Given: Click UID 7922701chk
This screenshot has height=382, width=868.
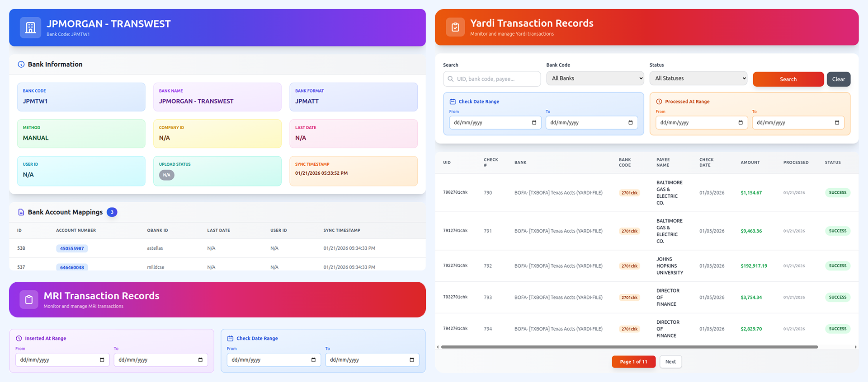Looking at the screenshot, I should point(455,266).
